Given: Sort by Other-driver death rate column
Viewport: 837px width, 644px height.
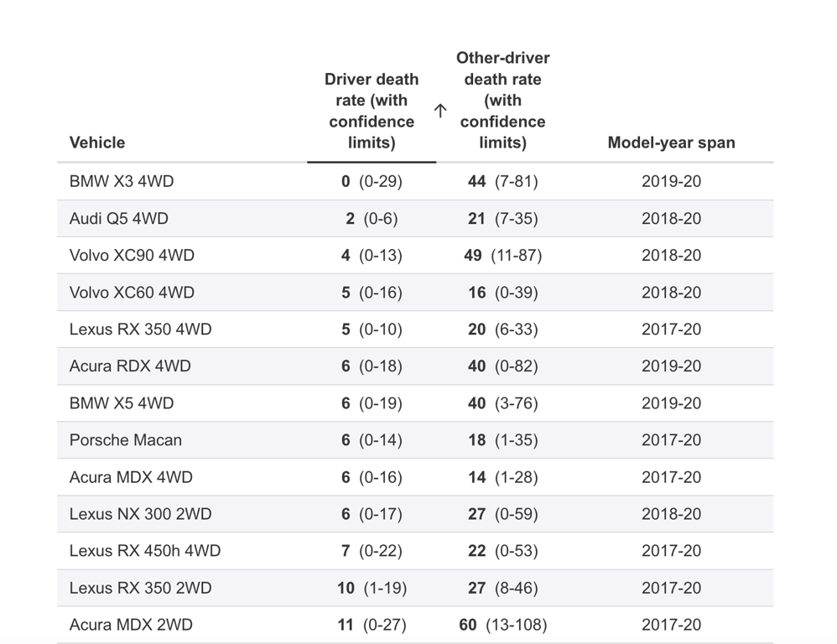Looking at the screenshot, I should tap(502, 101).
